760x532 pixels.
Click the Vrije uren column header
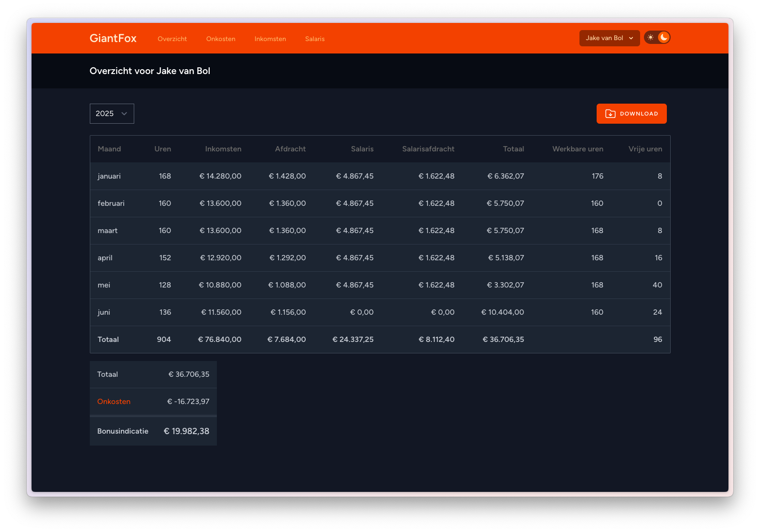[x=645, y=149]
